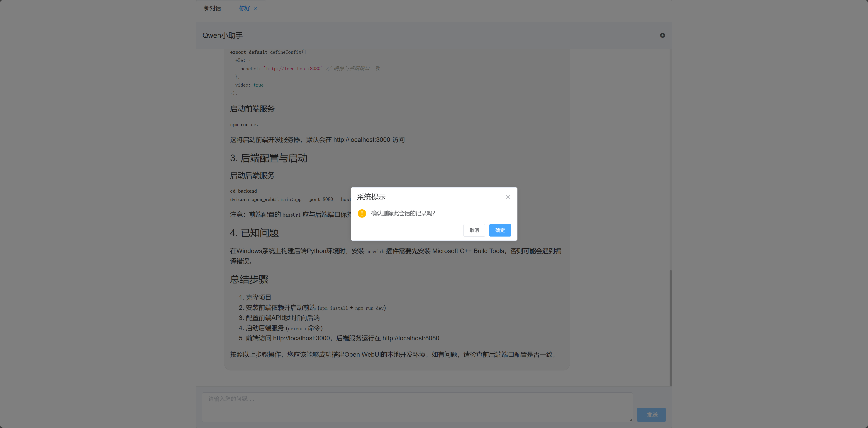Select the 你好 conversation tab

(245, 8)
